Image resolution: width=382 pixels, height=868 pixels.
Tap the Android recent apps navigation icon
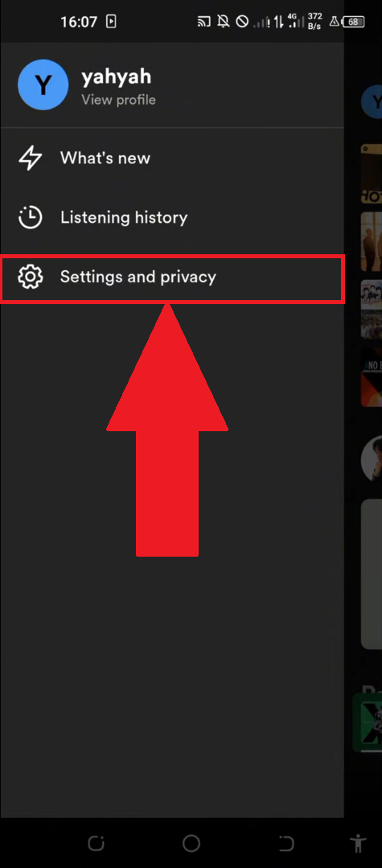coord(96,844)
